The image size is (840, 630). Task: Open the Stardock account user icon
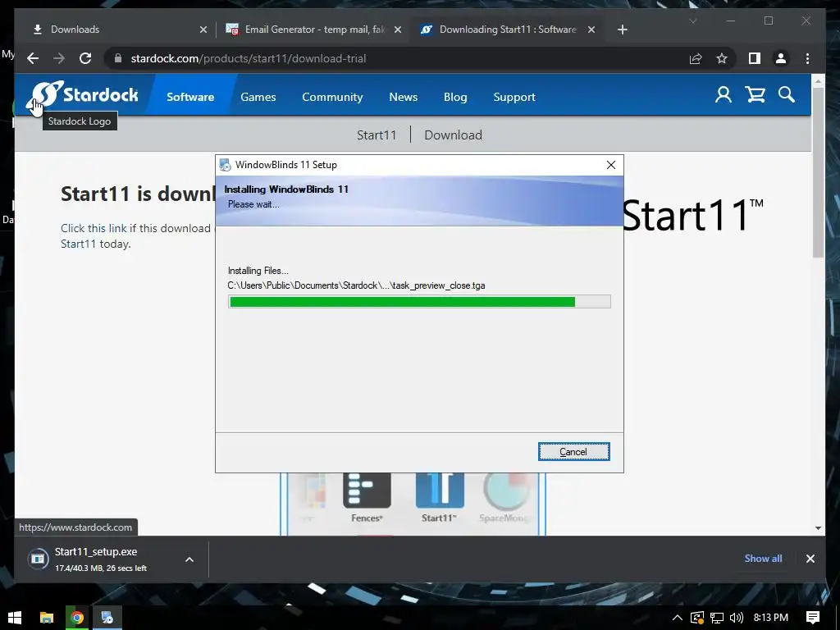tap(724, 95)
